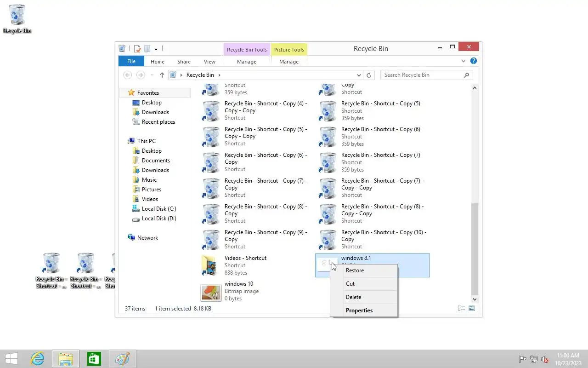Viewport: 588px width, 368px height.
Task: Open Manage tab under Picture Tools
Action: point(289,62)
